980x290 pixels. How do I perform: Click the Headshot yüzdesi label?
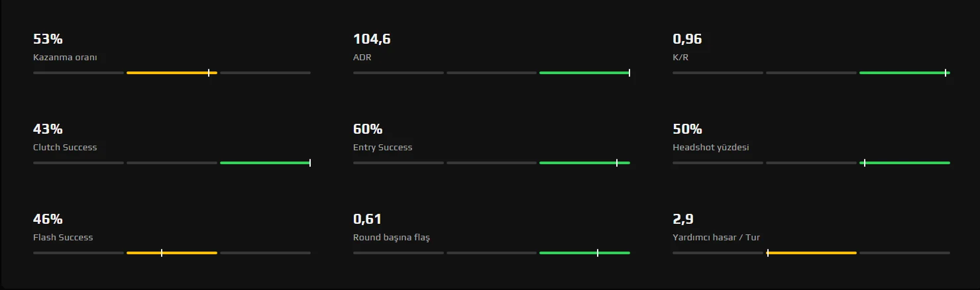point(710,148)
